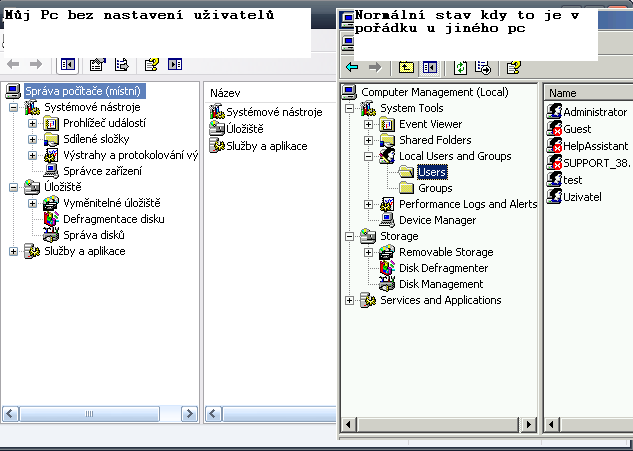This screenshot has height=451, width=633.
Task: Select Úložiště node in left tree
Action: pyautogui.click(x=63, y=187)
